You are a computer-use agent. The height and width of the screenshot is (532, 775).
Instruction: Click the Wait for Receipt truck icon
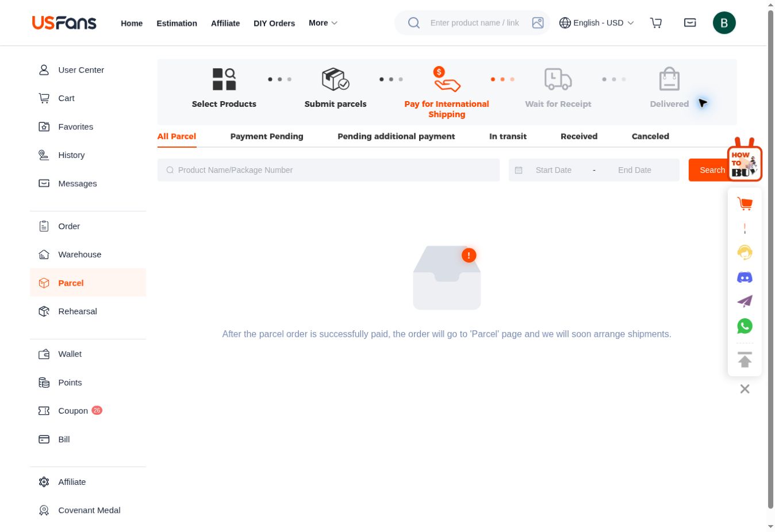tap(558, 79)
